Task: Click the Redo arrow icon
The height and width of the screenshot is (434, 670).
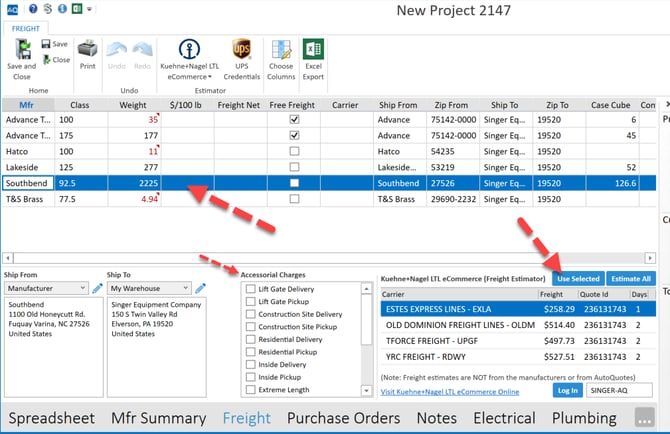Action: coord(143,50)
